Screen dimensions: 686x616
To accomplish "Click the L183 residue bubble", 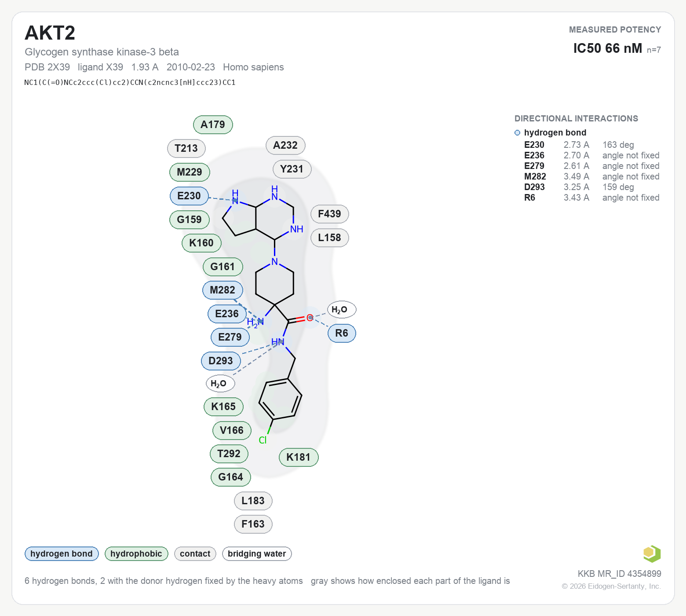I will pyautogui.click(x=253, y=501).
